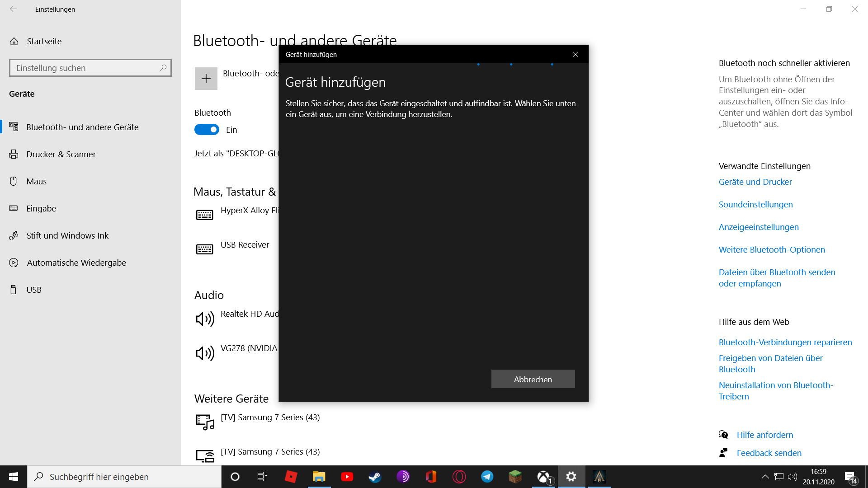Click the Hilfe anfordern chat icon
The height and width of the screenshot is (488, 868).
(723, 435)
